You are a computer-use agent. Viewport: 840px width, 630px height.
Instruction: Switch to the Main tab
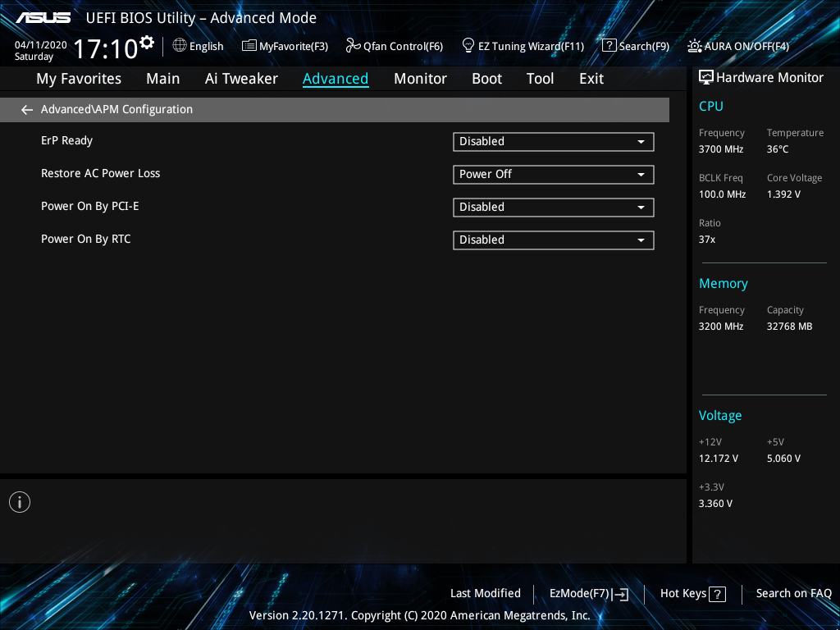point(163,79)
